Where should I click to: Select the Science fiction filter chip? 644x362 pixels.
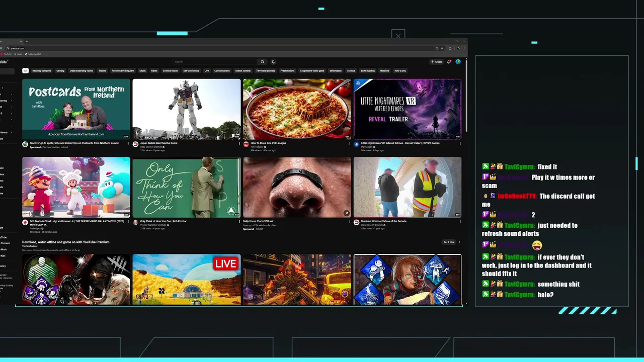(171, 71)
